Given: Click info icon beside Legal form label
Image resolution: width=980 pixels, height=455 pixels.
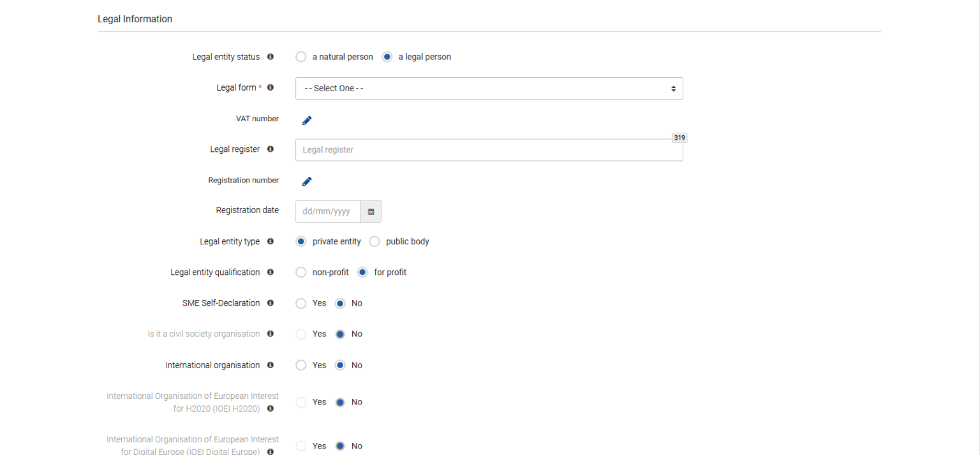Looking at the screenshot, I should tap(271, 87).
